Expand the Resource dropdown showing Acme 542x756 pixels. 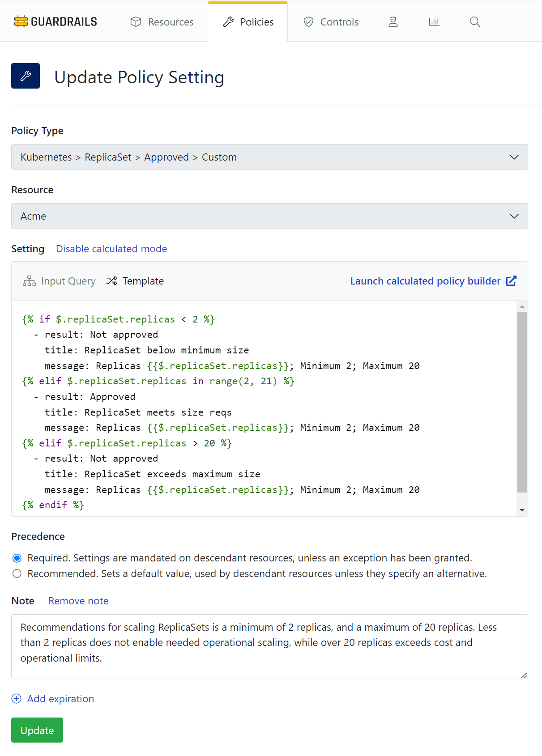tap(269, 216)
